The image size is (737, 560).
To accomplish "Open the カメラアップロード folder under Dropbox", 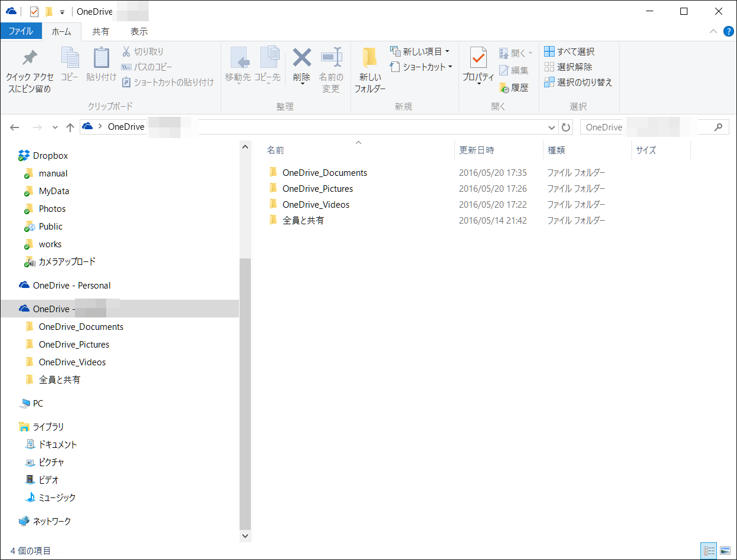I will tap(67, 262).
